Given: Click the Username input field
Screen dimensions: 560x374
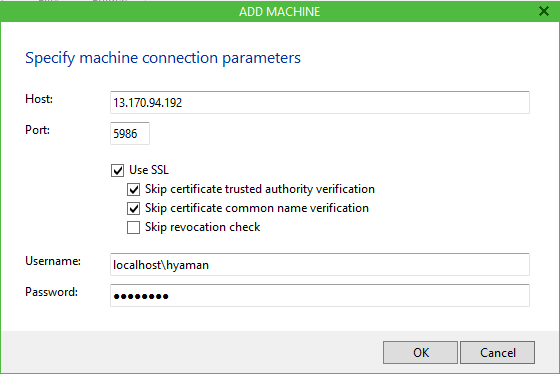Looking at the screenshot, I should click(x=320, y=265).
